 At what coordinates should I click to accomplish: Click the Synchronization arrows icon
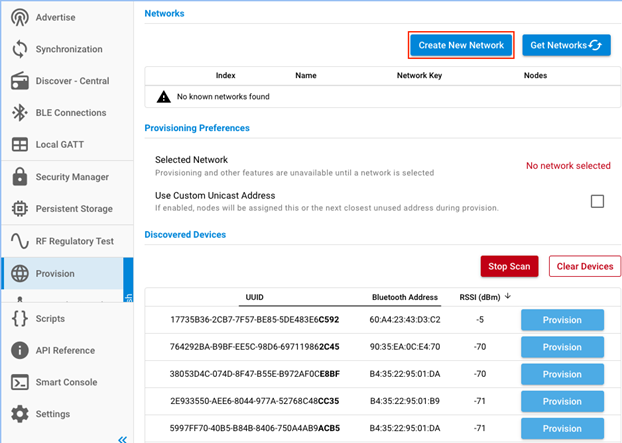coord(19,49)
